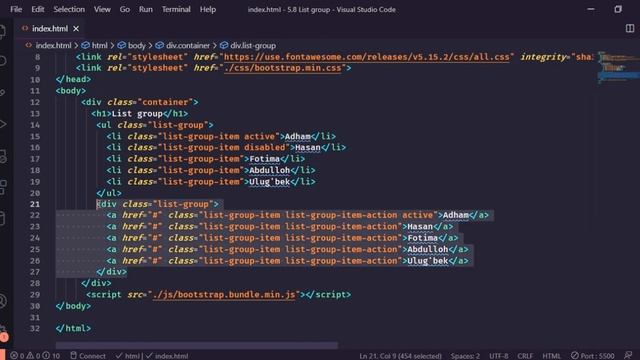
Task: Restore down the VS Code window
Action: point(618,9)
